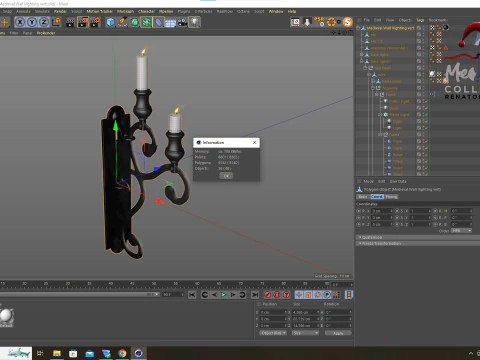Image resolution: width=480 pixels, height=360 pixels.
Task: Click the green array modeling icon
Action: [x=146, y=22]
